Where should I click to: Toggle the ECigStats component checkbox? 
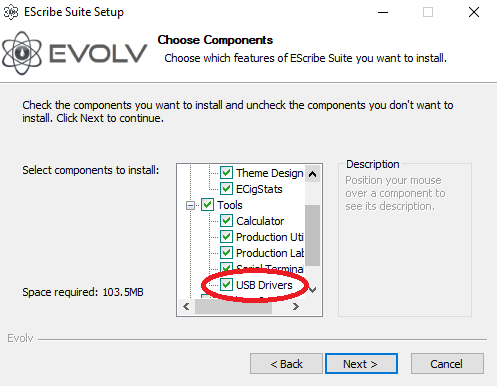tap(226, 189)
